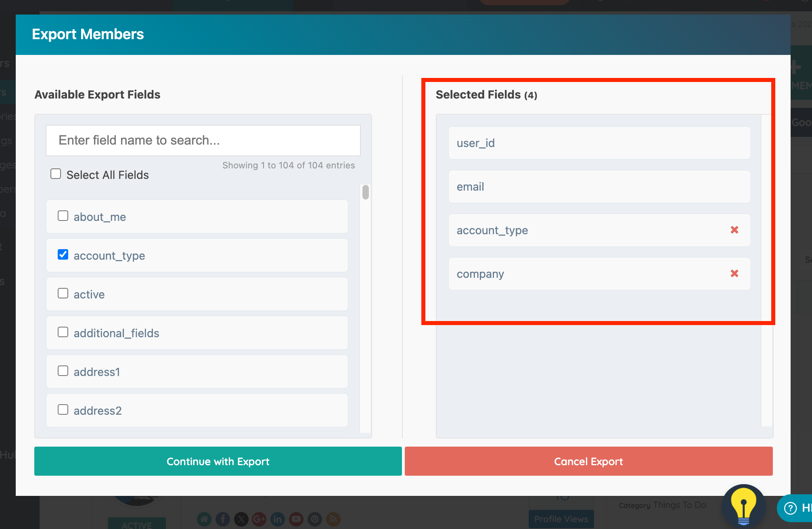This screenshot has width=812, height=529.
Task: Tick the active field checkbox
Action: click(63, 294)
